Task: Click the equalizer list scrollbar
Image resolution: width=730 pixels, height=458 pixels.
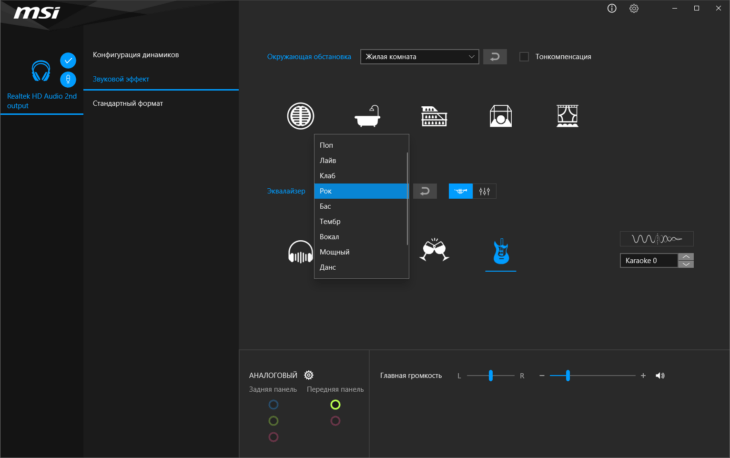Action: (407, 199)
